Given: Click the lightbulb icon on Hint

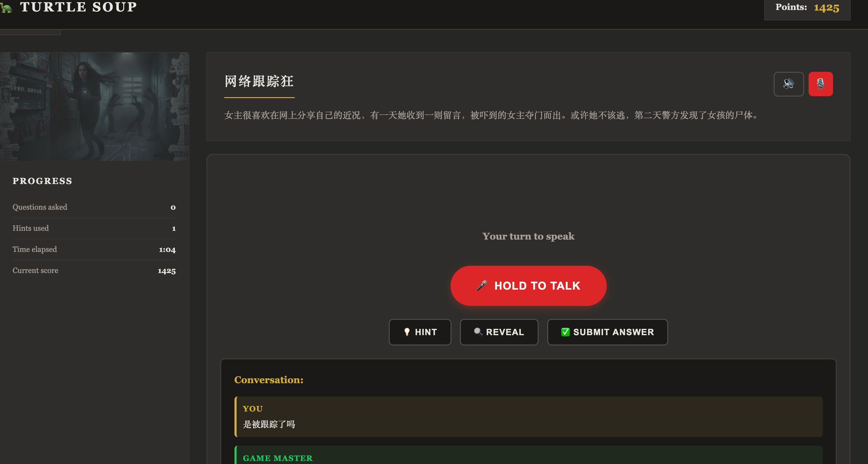Looking at the screenshot, I should click(407, 332).
